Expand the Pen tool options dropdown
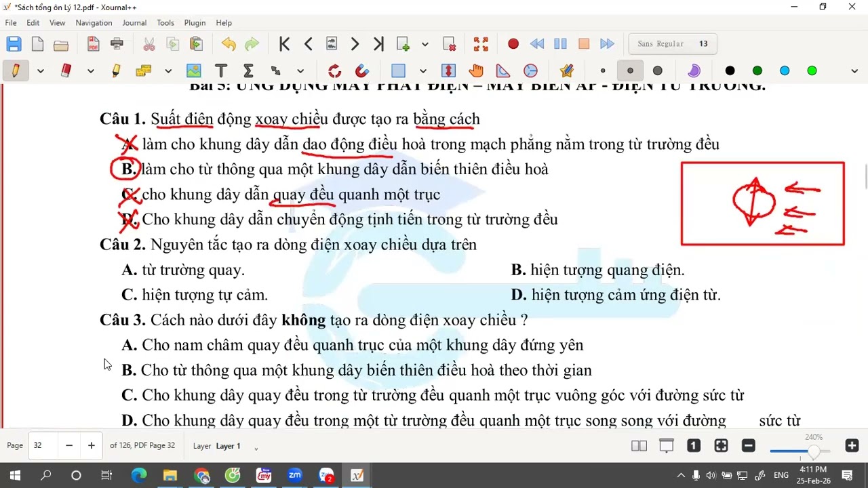 [41, 70]
